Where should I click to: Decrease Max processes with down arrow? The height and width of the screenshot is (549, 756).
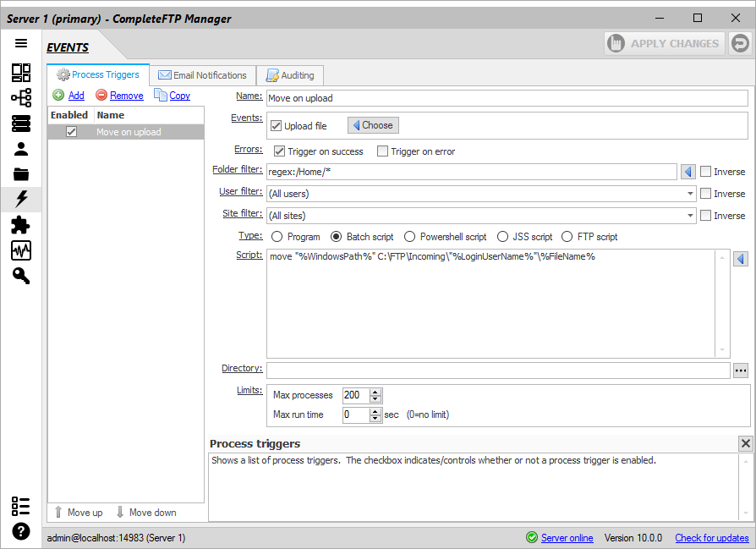pyautogui.click(x=375, y=399)
